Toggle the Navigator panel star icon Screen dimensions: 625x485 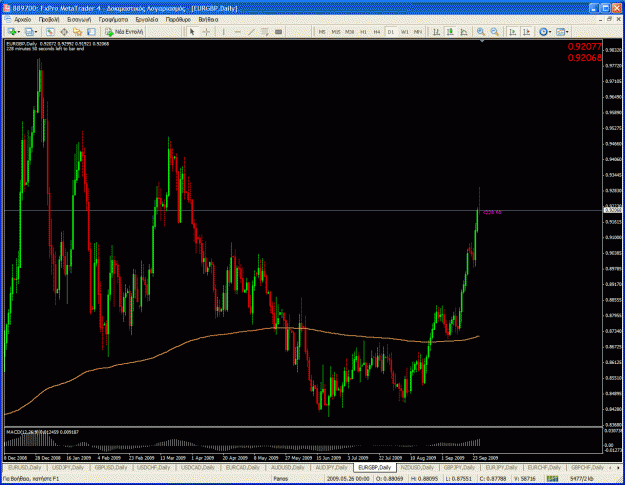(77, 32)
